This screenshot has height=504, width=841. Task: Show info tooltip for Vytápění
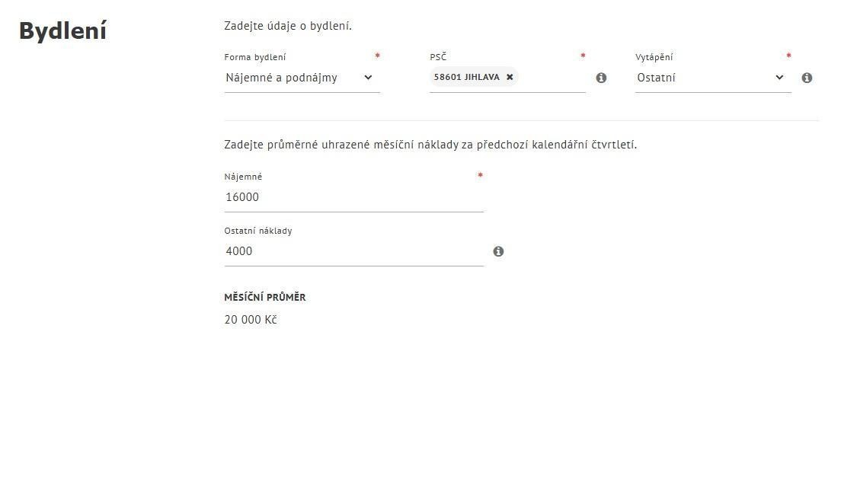pos(807,78)
